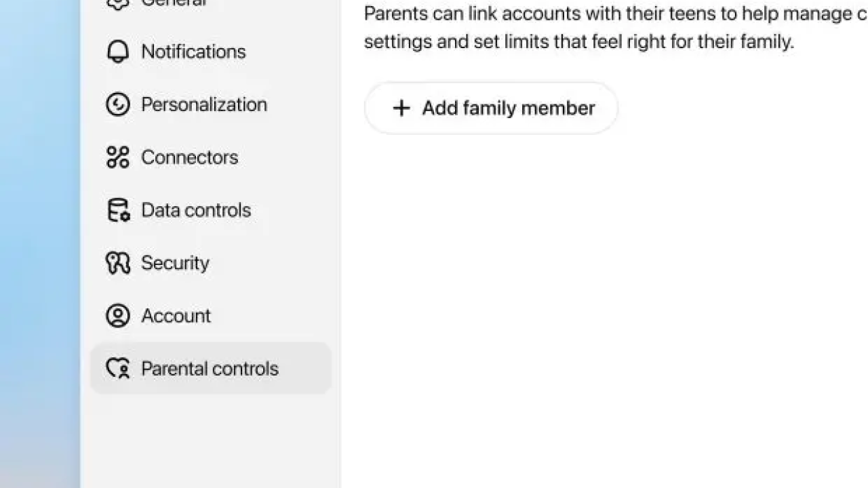
Task: Click the partially visible General settings icon
Action: (118, 3)
